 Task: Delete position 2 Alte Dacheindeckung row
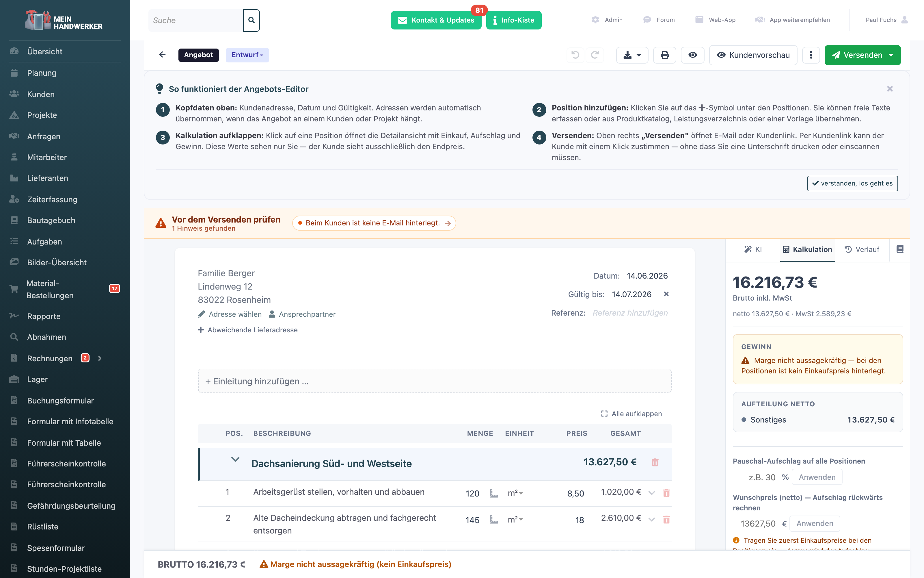click(666, 520)
